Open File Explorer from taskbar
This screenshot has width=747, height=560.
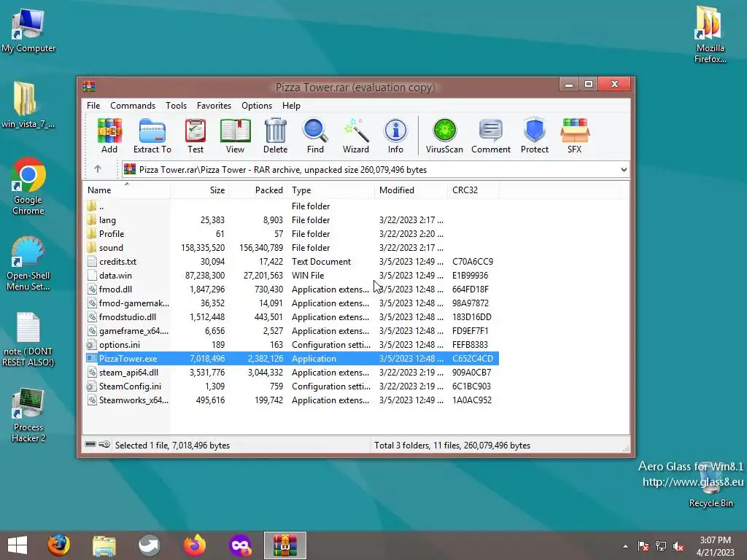pyautogui.click(x=104, y=545)
